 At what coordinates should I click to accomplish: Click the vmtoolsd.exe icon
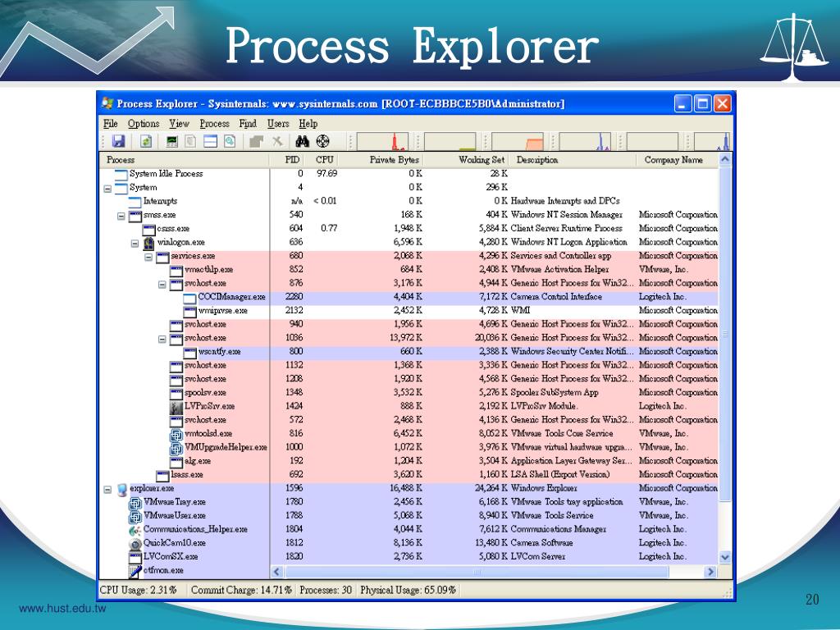tap(176, 434)
